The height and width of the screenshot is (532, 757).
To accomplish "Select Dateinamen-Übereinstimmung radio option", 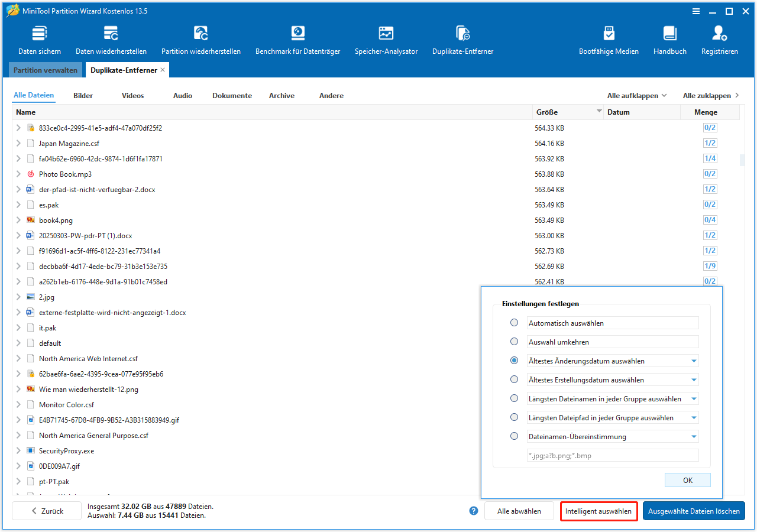I will pos(514,436).
